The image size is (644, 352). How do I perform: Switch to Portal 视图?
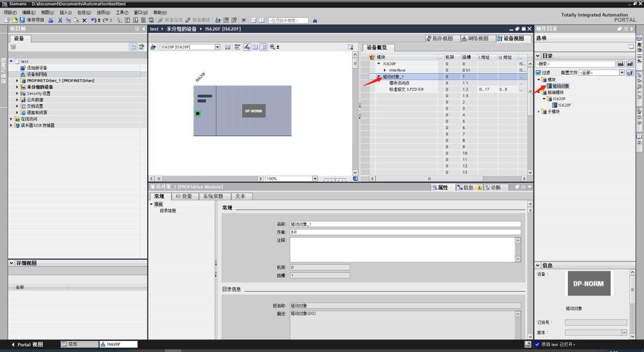click(x=28, y=344)
